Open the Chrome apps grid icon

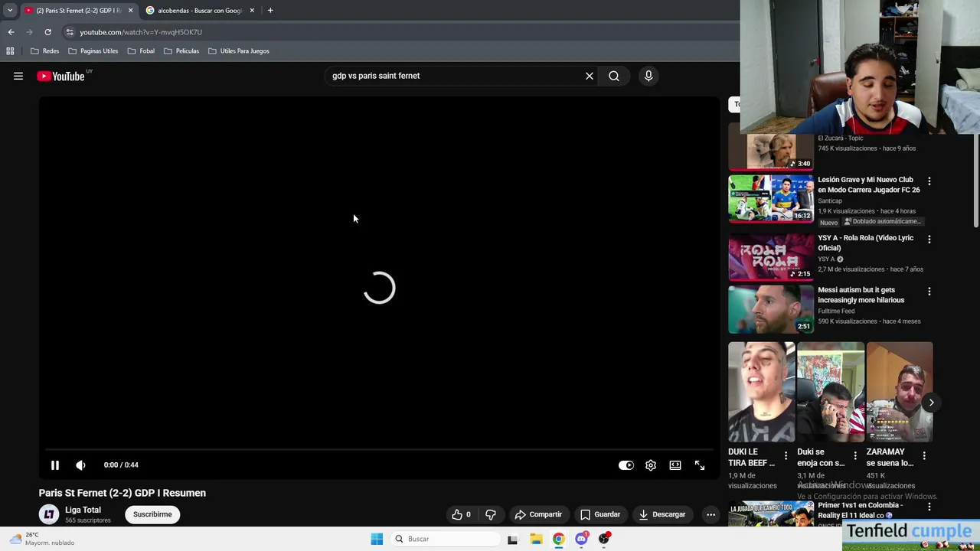(10, 51)
